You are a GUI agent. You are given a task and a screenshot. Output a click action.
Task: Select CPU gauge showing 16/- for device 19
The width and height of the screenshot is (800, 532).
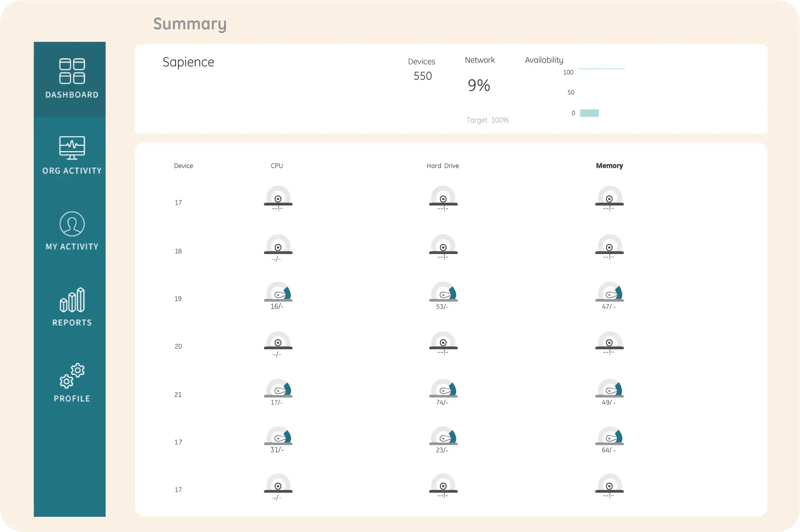click(277, 294)
